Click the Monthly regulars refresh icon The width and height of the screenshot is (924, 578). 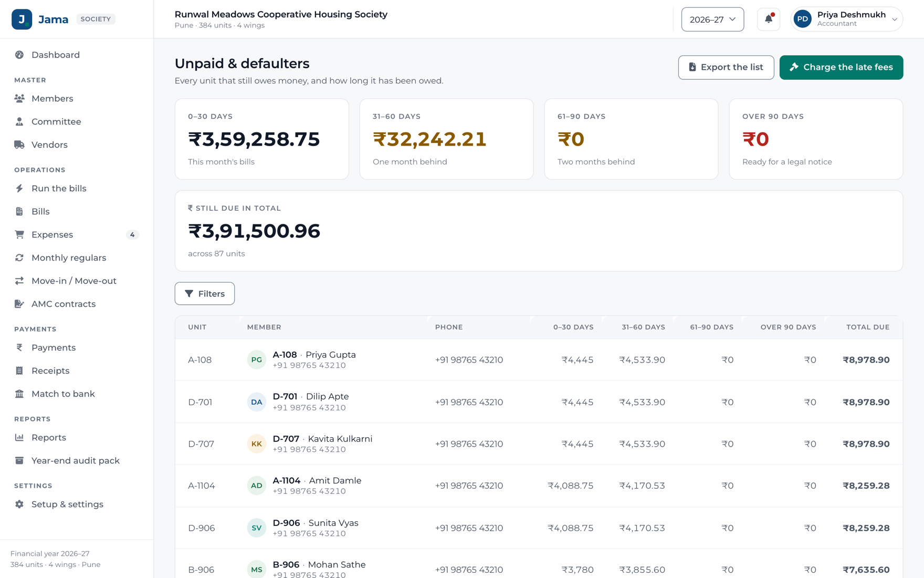pyautogui.click(x=19, y=257)
